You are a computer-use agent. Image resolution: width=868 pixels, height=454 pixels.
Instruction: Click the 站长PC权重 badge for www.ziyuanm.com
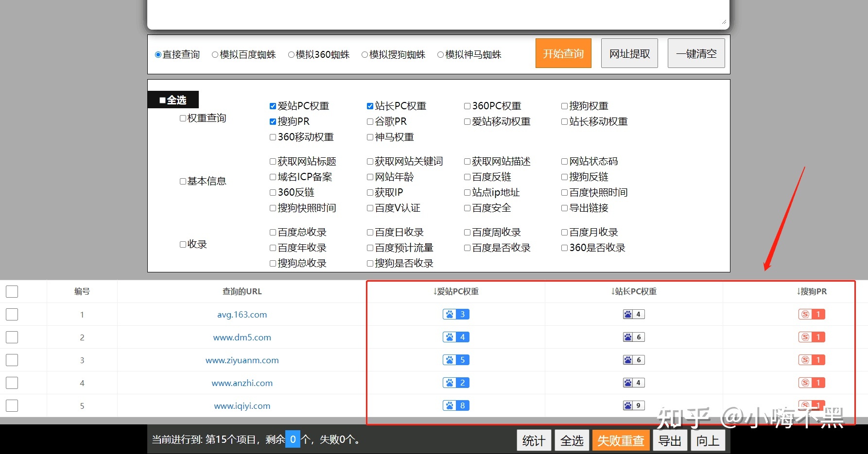point(634,360)
